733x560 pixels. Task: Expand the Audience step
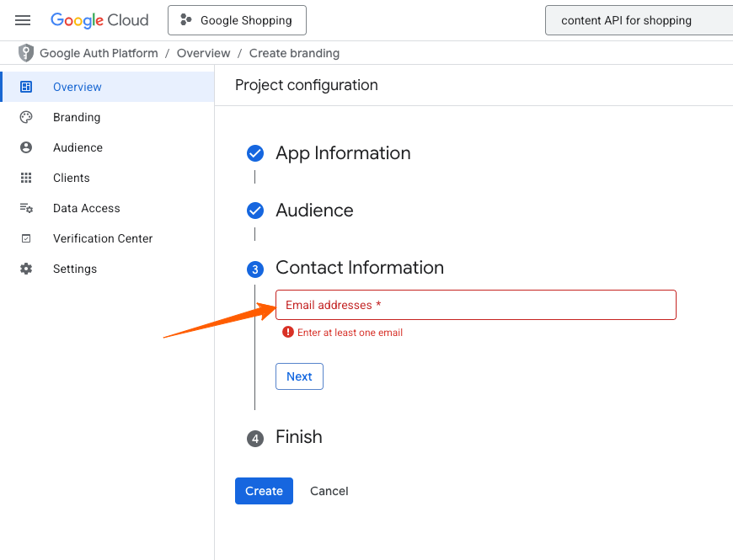[x=314, y=211]
